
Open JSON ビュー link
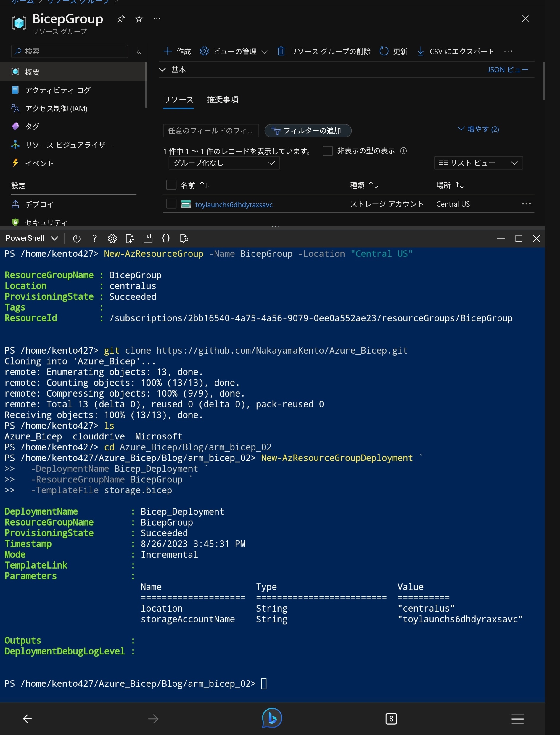pos(508,69)
